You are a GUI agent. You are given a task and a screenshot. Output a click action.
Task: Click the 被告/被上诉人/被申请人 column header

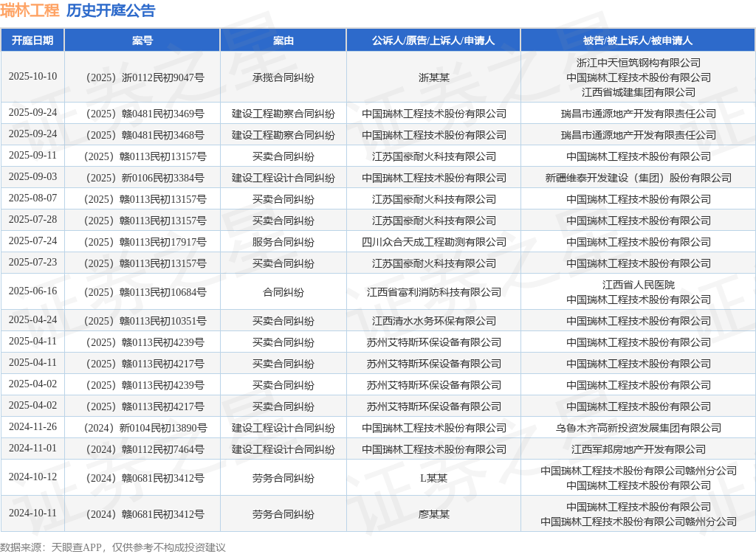click(637, 41)
